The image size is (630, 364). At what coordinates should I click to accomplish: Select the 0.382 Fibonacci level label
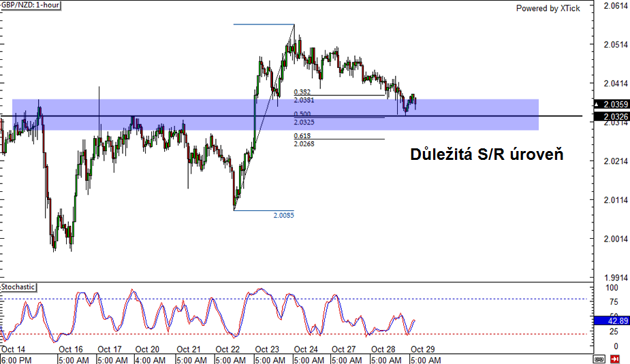[302, 93]
